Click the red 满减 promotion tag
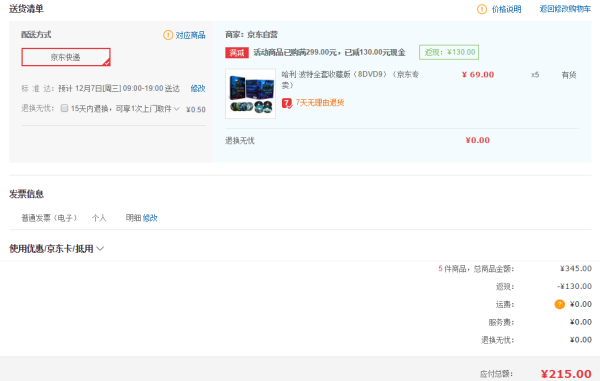The height and width of the screenshot is (381, 600). tap(237, 53)
